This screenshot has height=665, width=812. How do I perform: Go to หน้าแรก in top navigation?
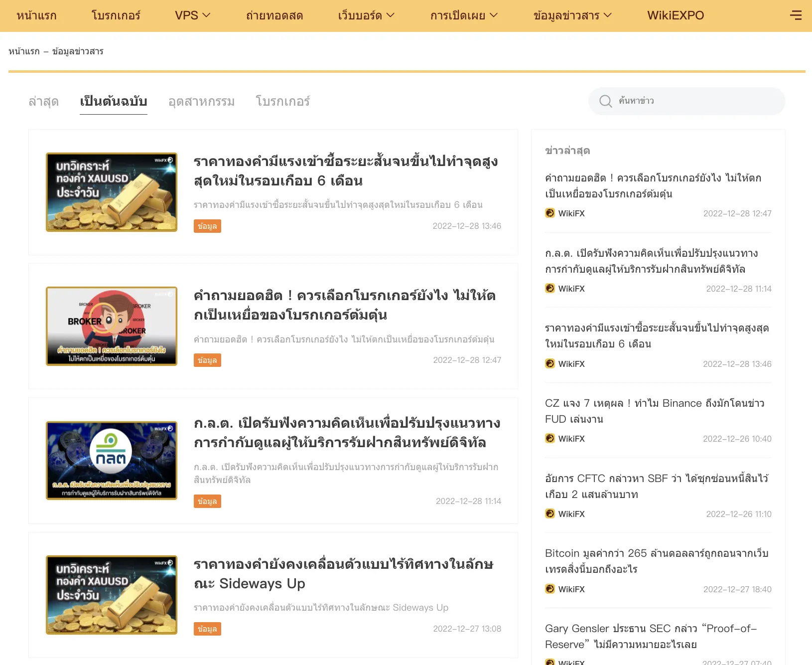(x=36, y=15)
